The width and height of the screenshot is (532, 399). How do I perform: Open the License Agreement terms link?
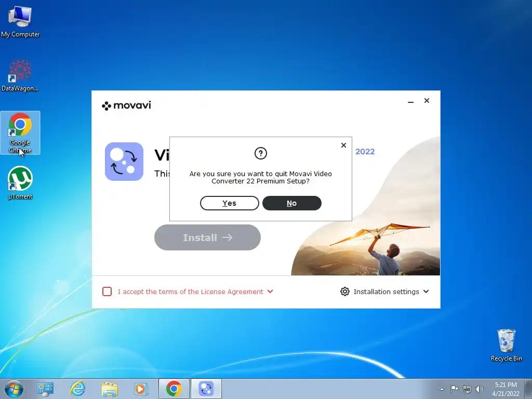pos(190,292)
